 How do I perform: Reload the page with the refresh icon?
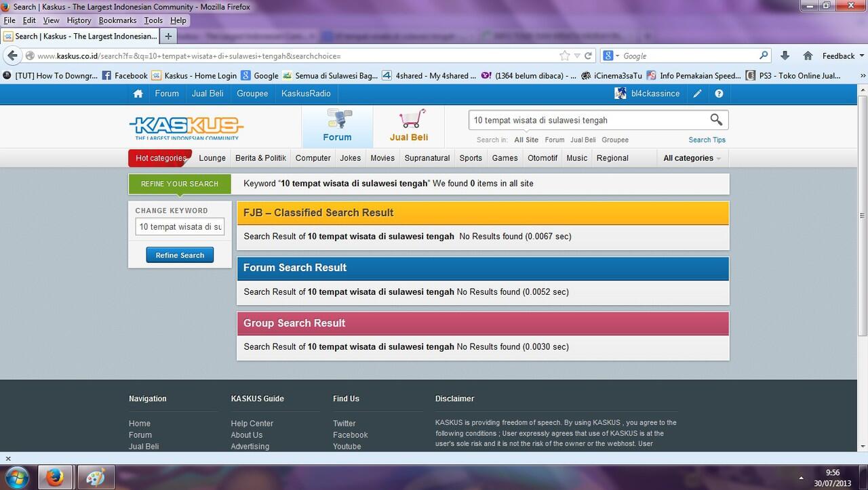tap(588, 56)
